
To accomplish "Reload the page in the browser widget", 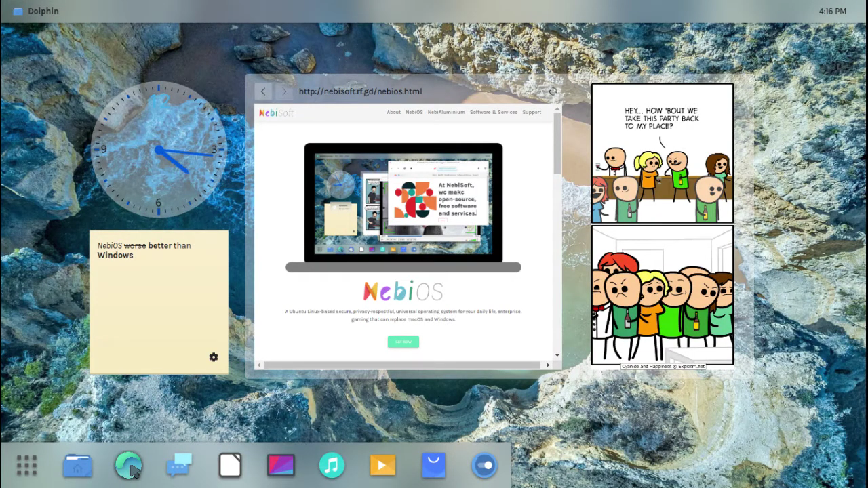I will click(x=553, y=91).
